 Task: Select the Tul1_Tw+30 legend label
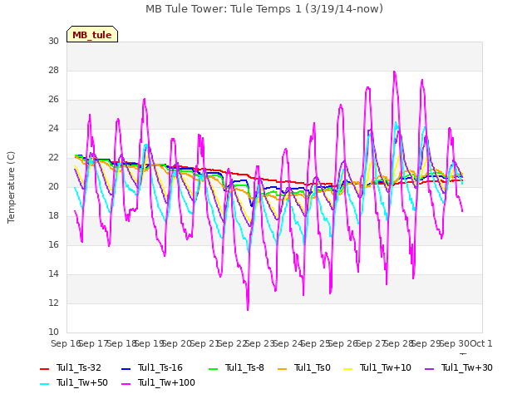[x=467, y=367]
